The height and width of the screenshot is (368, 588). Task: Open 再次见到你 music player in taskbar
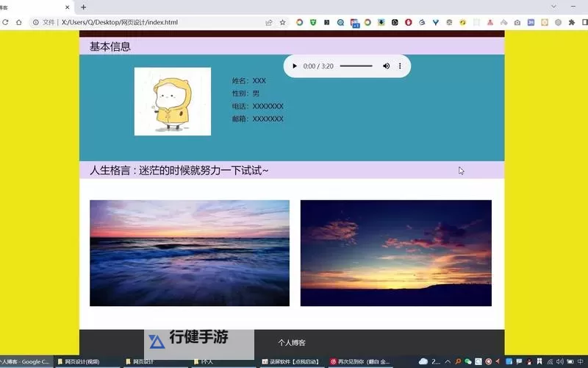[x=360, y=362]
